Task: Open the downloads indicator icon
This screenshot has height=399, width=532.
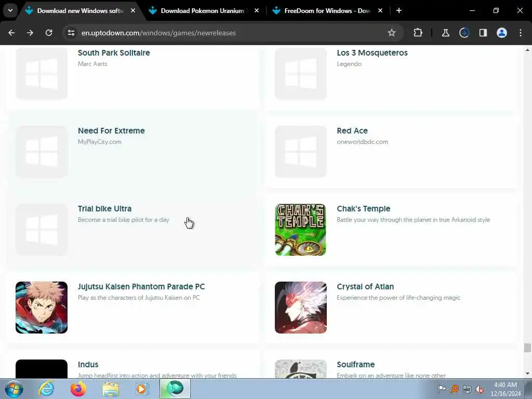Action: coord(464,33)
